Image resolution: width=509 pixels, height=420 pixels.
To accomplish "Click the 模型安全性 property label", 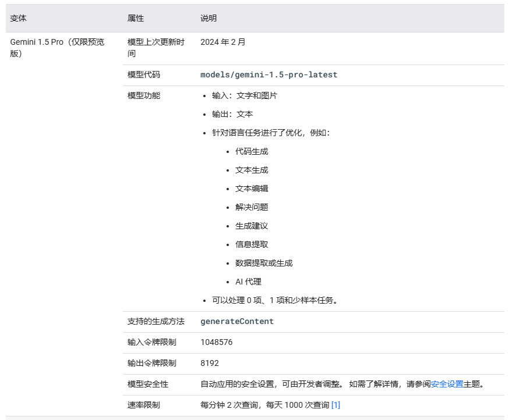I will (148, 384).
